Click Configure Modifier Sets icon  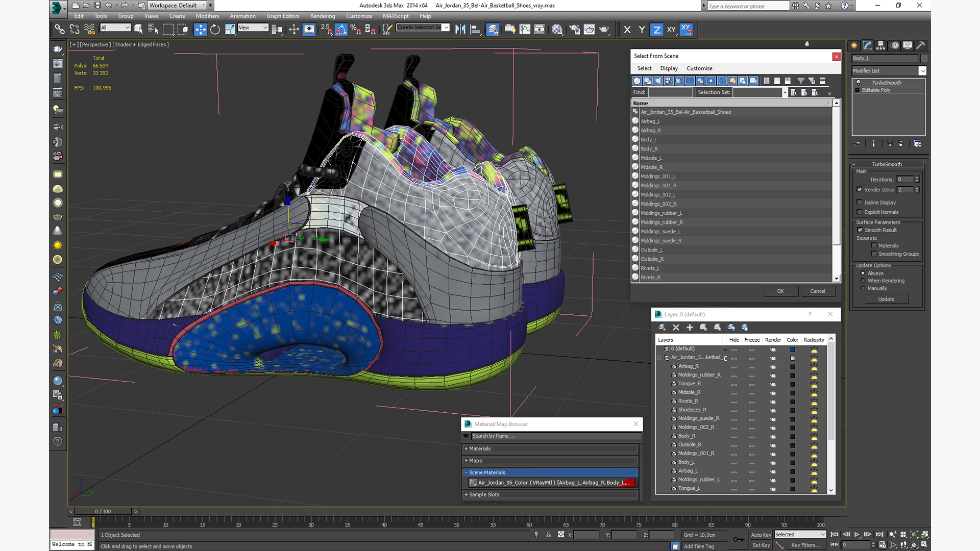tap(917, 144)
